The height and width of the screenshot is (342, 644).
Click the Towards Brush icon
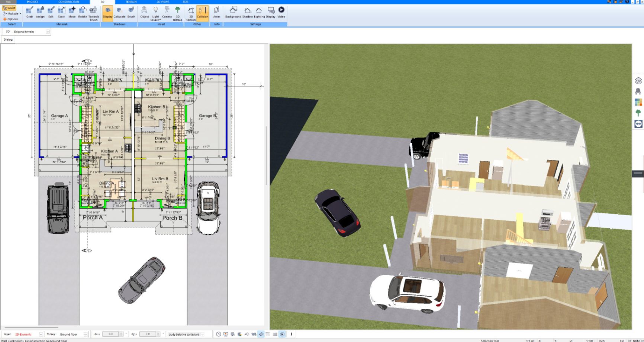pos(94,13)
